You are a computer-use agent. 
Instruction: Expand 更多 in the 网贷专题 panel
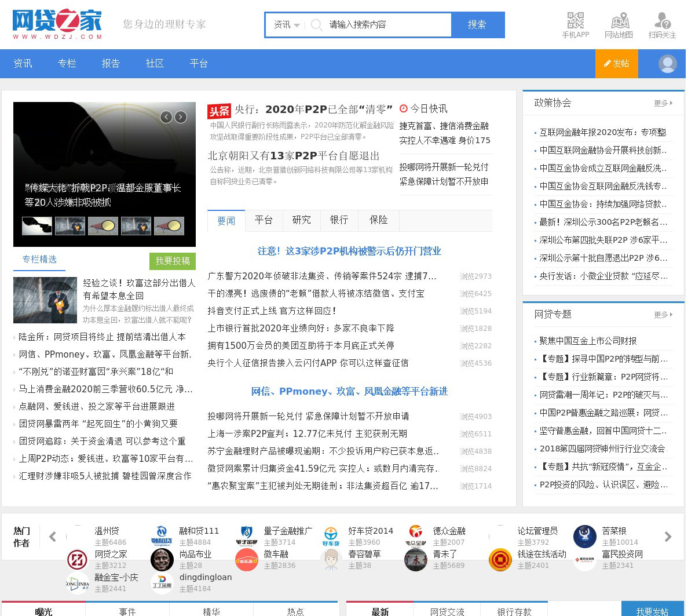pyautogui.click(x=663, y=315)
